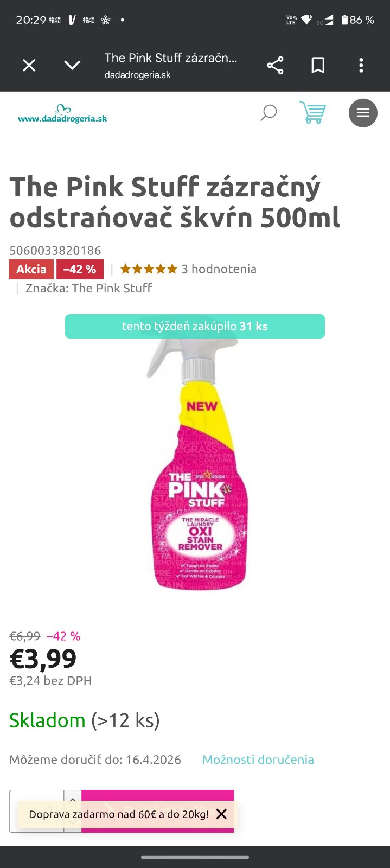The width and height of the screenshot is (390, 868).
Task: Tap the −42 % discount badge
Action: click(x=80, y=270)
